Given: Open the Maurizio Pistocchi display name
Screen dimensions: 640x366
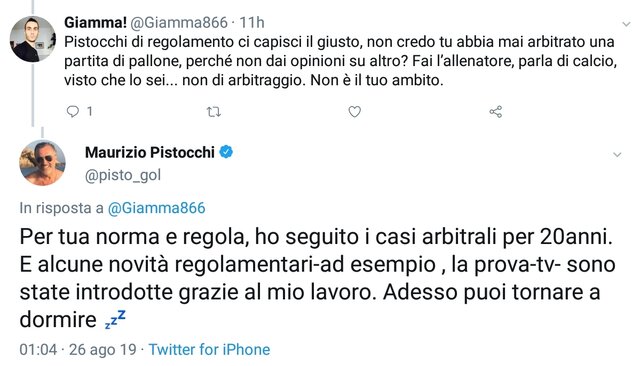Looking at the screenshot, I should pos(150,152).
